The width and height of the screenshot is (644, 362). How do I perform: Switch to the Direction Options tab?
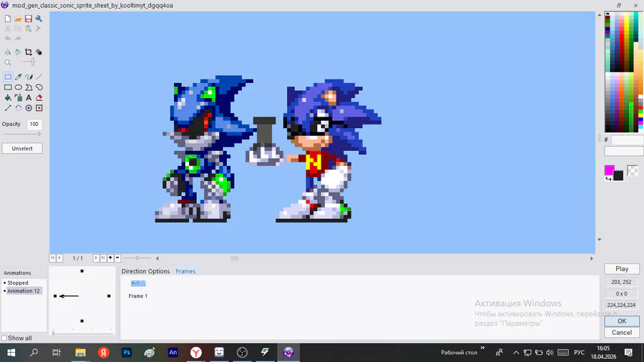tap(145, 271)
